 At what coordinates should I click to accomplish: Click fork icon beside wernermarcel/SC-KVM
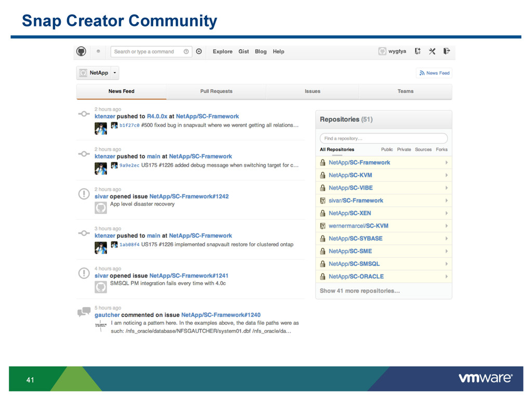(323, 225)
